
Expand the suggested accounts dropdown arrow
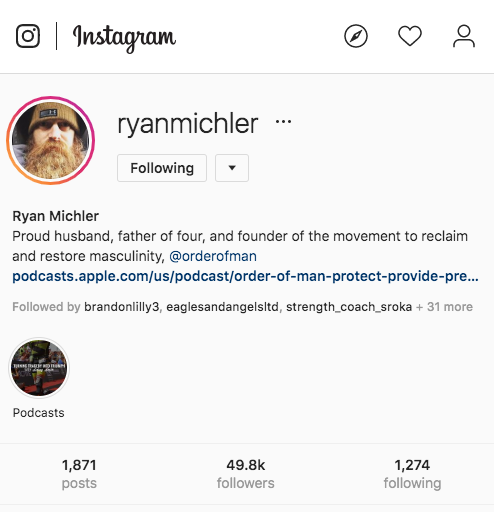click(x=232, y=168)
